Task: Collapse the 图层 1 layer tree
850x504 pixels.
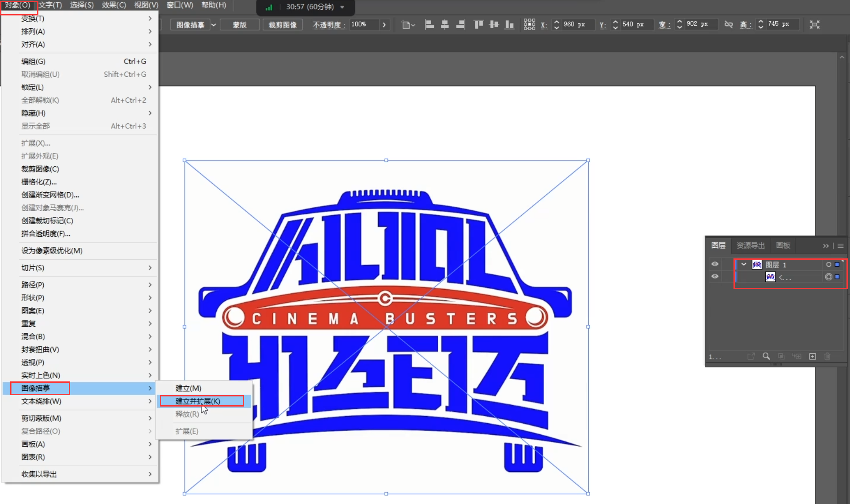Action: [x=744, y=265]
